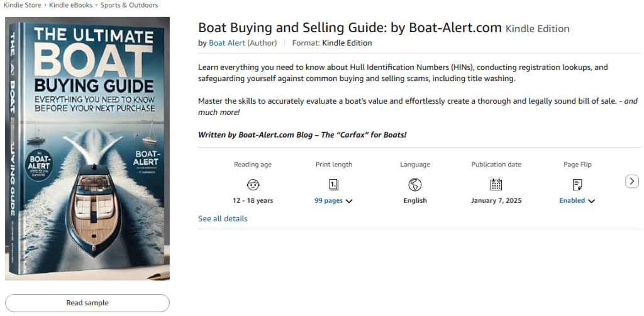Expand the 99 pages print length dropdown

(x=333, y=200)
